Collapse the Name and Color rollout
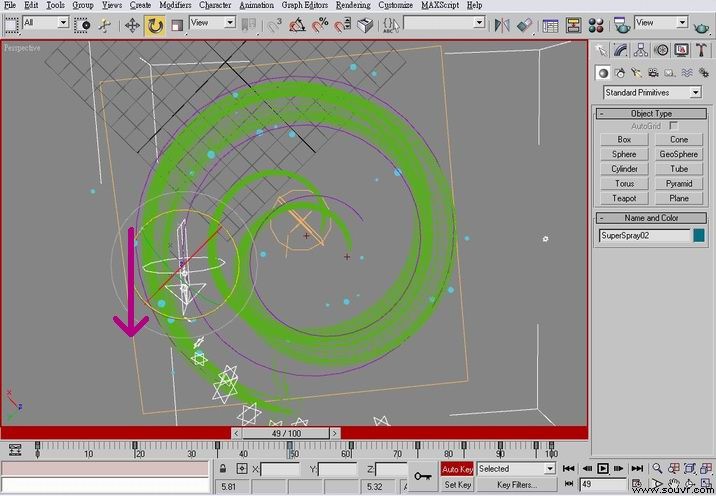Viewport: 716px width, 496px height. click(651, 218)
